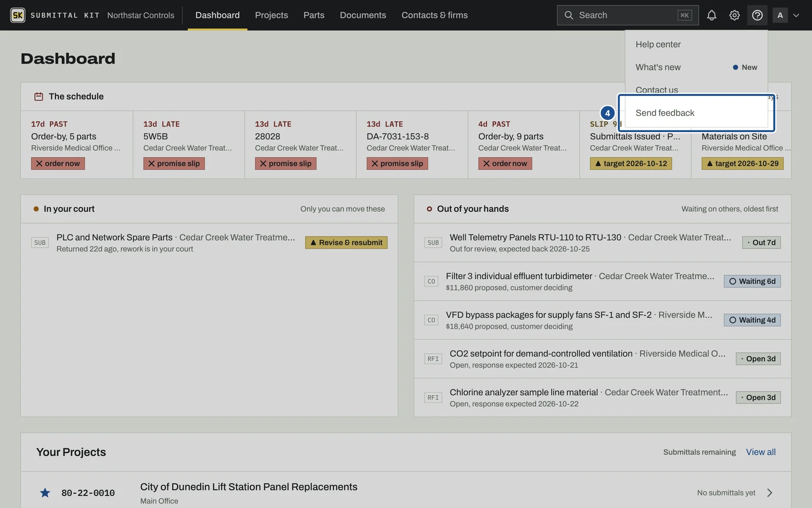Open What's new menu entry
This screenshot has height=508, width=812.
point(696,67)
